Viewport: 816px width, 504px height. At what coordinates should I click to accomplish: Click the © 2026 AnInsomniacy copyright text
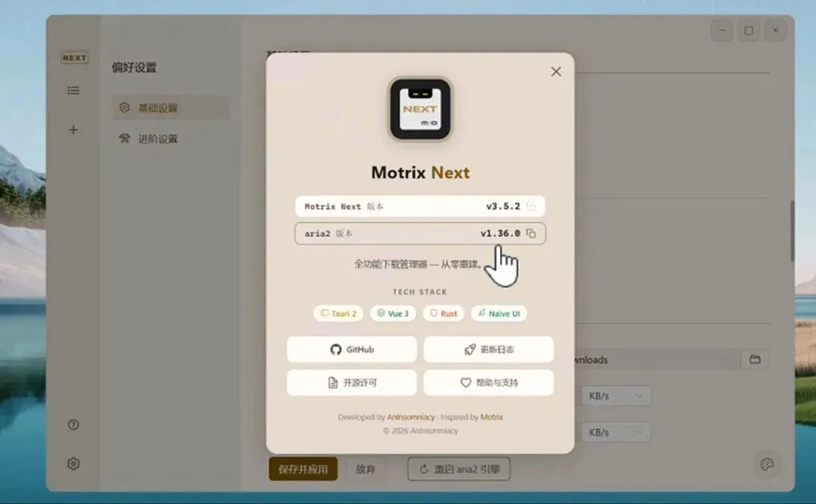point(421,431)
